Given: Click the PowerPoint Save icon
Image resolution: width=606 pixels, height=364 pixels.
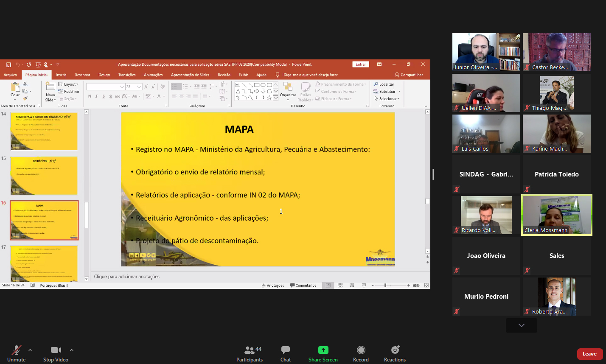Looking at the screenshot, I should pos(8,64).
